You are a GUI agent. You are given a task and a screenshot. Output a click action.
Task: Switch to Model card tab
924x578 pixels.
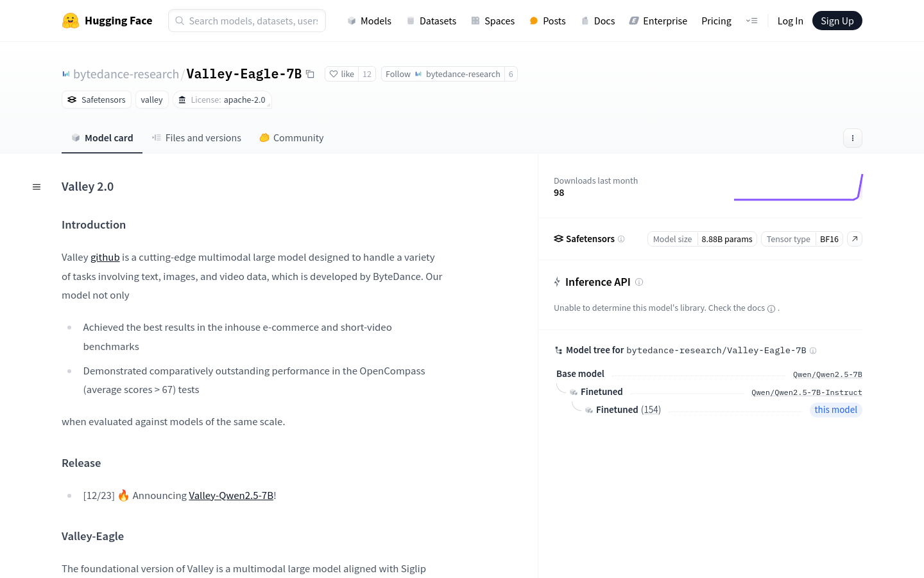[x=102, y=137]
